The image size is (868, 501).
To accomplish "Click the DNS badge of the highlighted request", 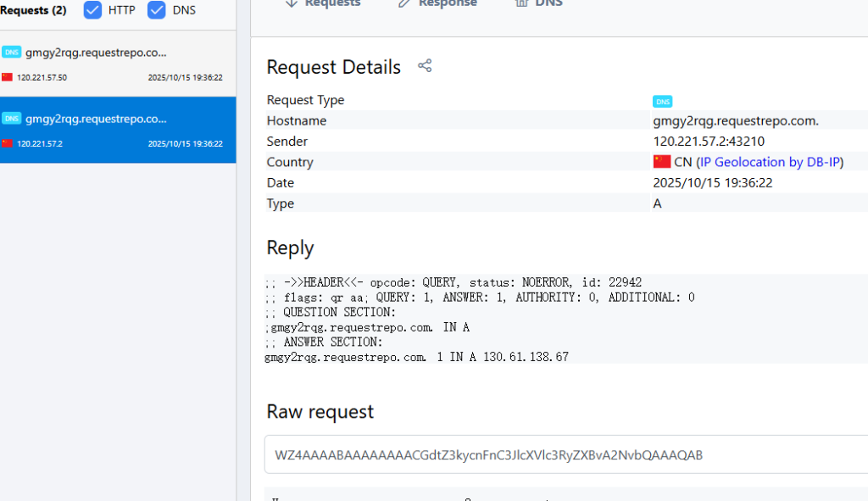I will [11, 119].
